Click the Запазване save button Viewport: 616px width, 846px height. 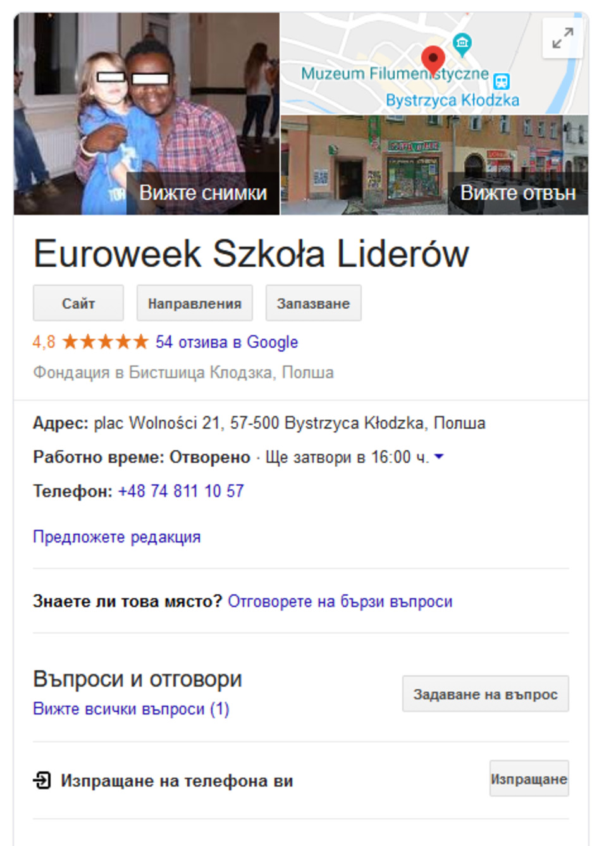(x=313, y=303)
